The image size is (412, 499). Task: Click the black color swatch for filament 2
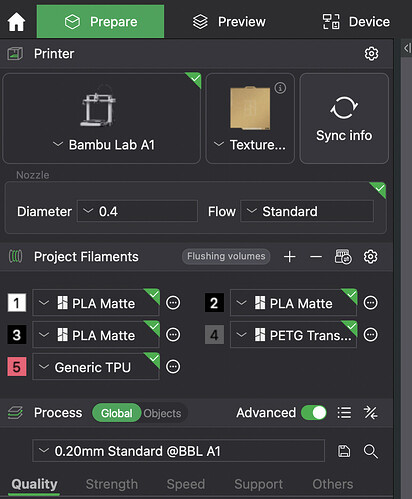point(214,303)
